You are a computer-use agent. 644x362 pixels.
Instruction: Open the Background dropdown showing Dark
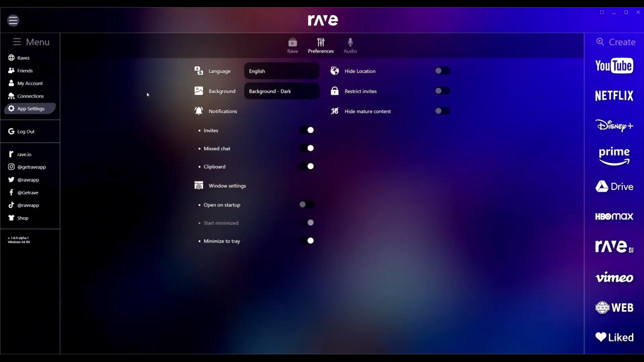point(282,91)
